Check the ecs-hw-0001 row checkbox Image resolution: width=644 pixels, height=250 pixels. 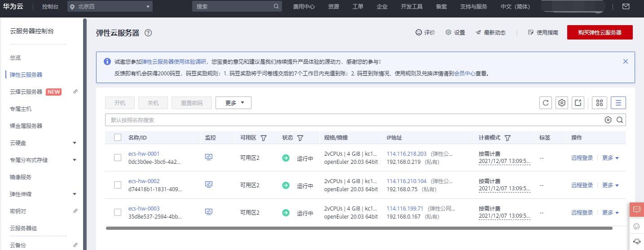tap(118, 158)
